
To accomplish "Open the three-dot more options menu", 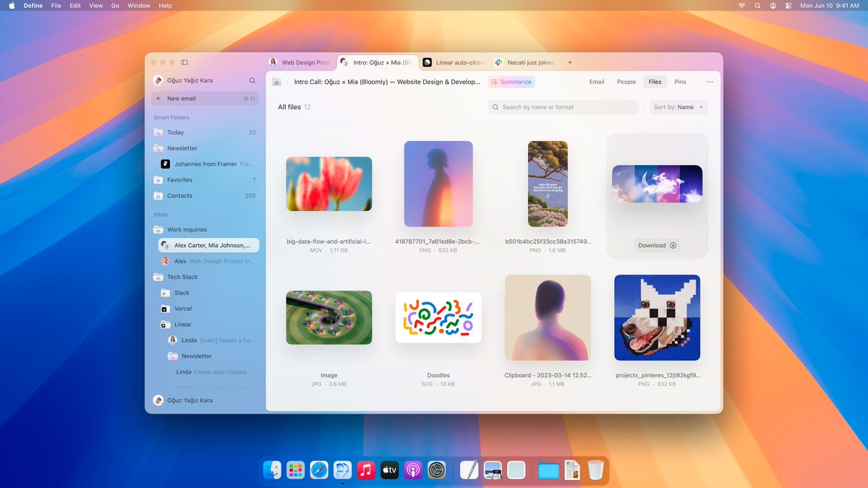I will [710, 82].
